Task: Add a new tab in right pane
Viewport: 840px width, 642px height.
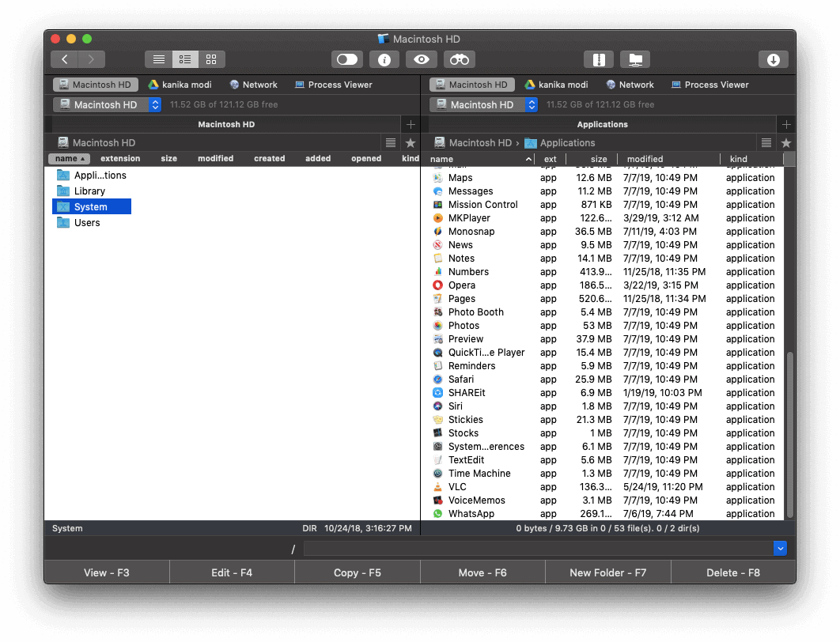Action: click(x=786, y=125)
